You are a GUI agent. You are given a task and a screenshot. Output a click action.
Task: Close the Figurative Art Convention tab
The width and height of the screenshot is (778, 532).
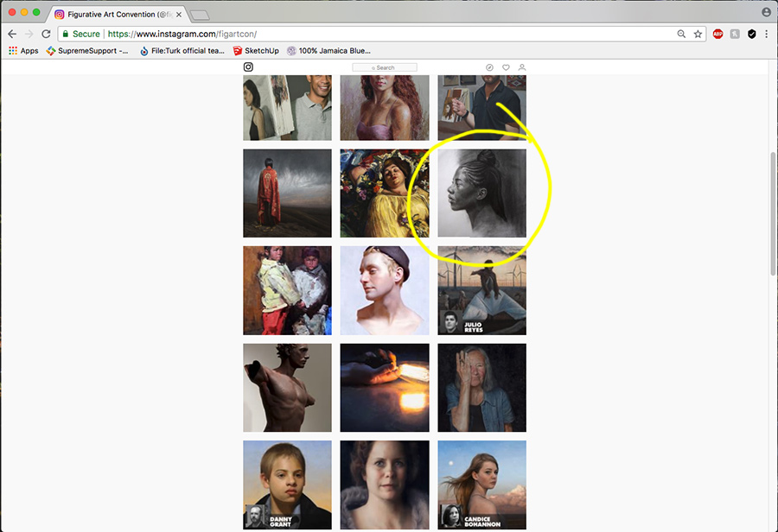point(179,15)
